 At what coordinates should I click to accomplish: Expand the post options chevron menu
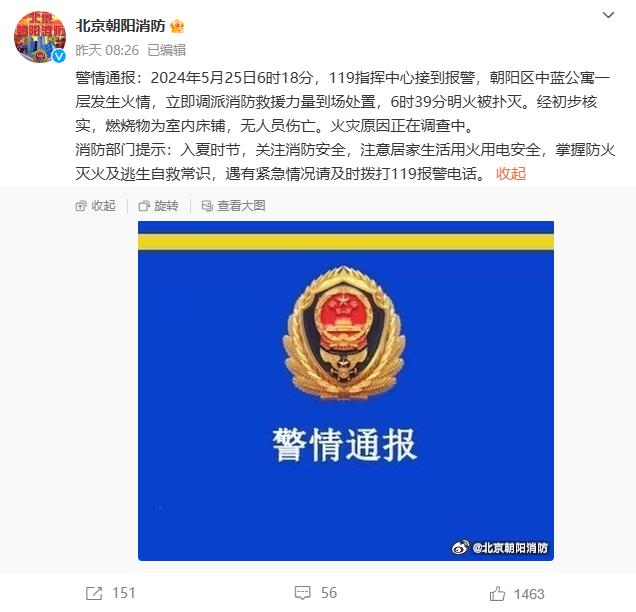(608, 15)
